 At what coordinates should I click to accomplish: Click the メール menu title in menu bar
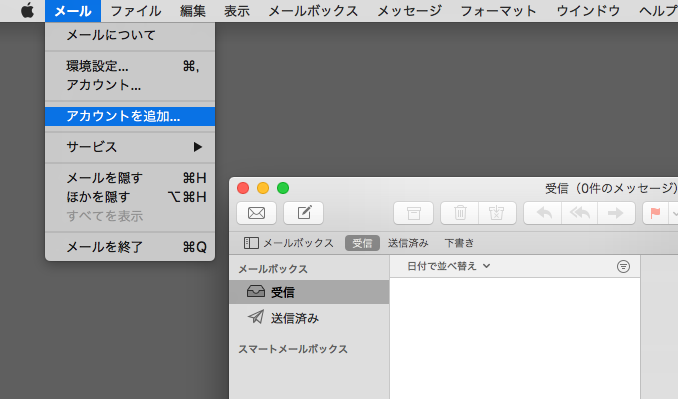[73, 11]
